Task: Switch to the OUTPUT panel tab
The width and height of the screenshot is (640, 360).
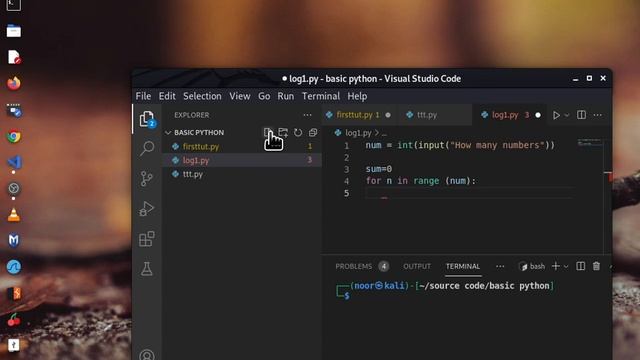Action: point(417,267)
